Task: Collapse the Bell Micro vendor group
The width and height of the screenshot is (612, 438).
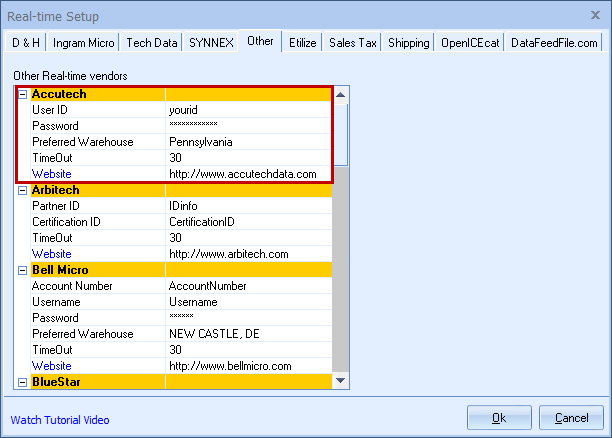Action: (x=23, y=270)
